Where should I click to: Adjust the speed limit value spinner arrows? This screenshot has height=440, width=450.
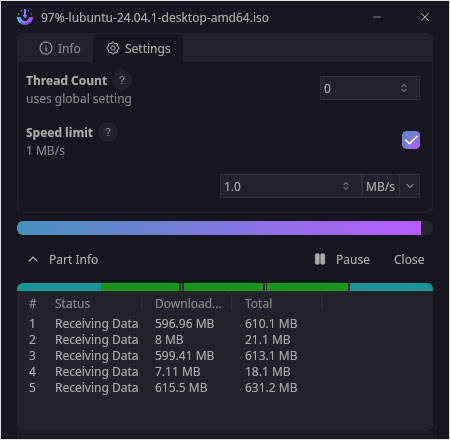point(346,186)
